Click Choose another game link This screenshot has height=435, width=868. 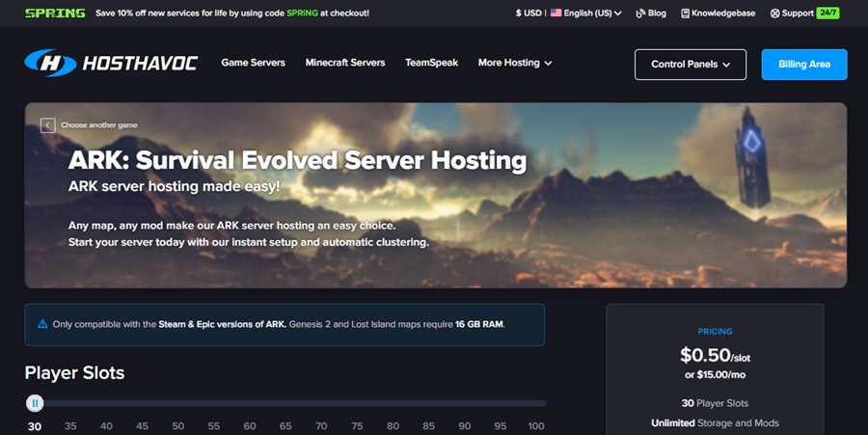99,125
